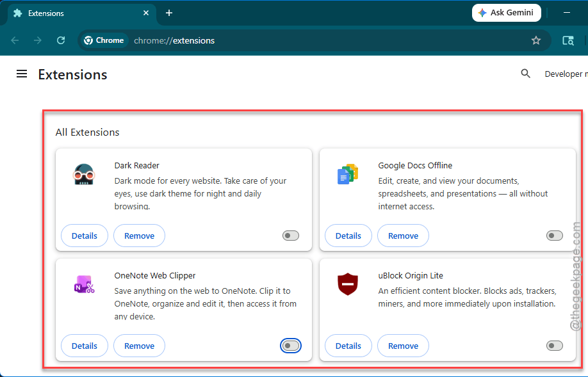Open Details for uBlock Origin Lite
This screenshot has height=377, width=588.
[x=348, y=346]
